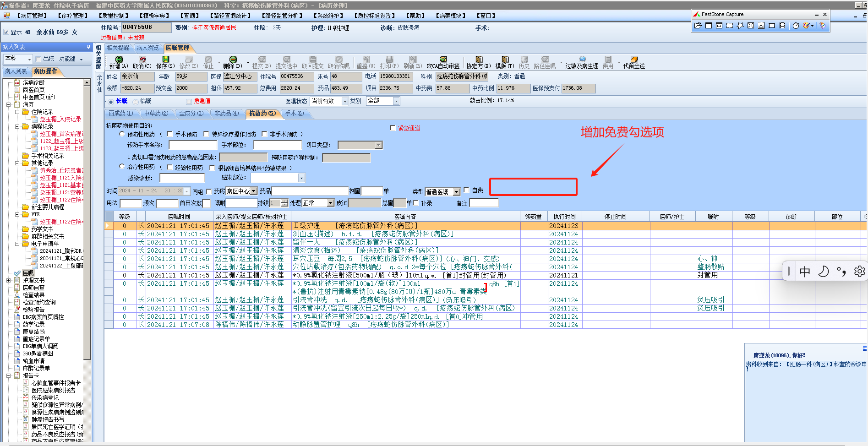The image size is (868, 446).
Task: Click the 新增(A) add order icon
Action: [119, 60]
